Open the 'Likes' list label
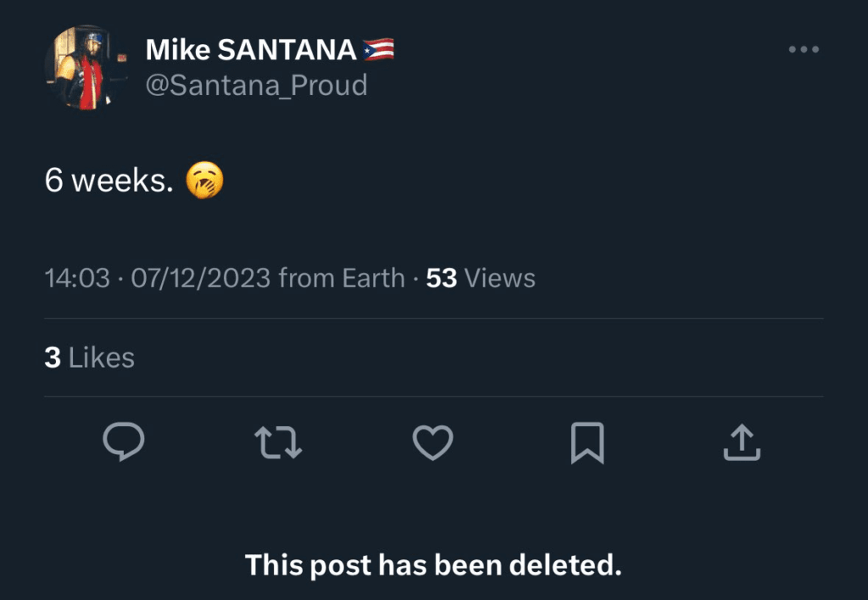This screenshot has width=868, height=600. coord(102,358)
